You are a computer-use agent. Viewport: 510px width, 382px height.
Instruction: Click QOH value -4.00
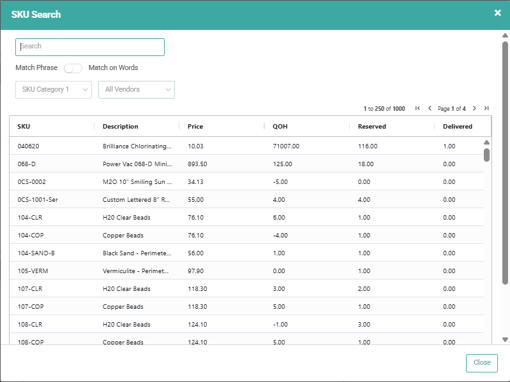click(x=280, y=235)
